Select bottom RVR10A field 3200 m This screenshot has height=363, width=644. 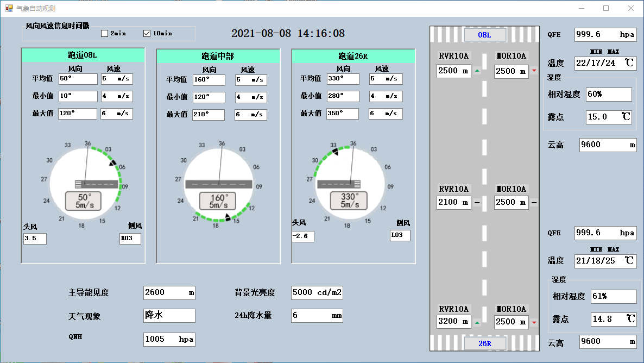(454, 322)
